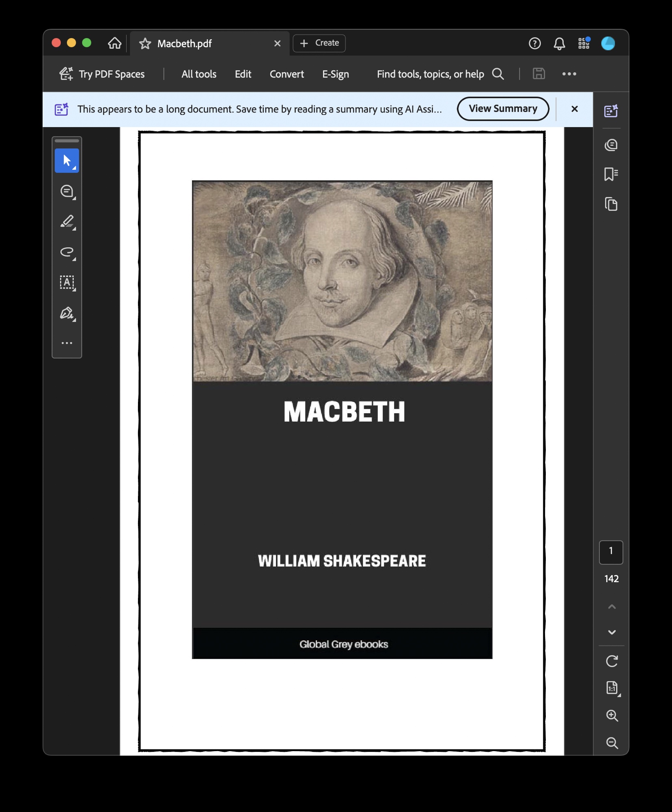Select the Fill and Sign pen tool
Image resolution: width=672 pixels, height=812 pixels.
click(67, 313)
